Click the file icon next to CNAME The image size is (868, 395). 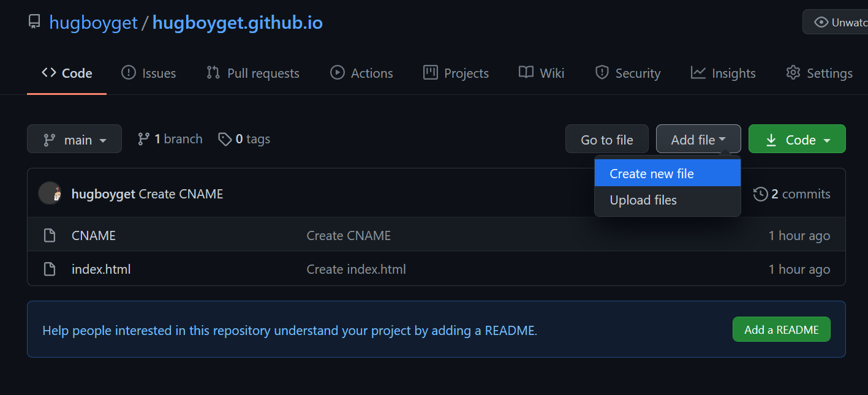pyautogui.click(x=50, y=235)
